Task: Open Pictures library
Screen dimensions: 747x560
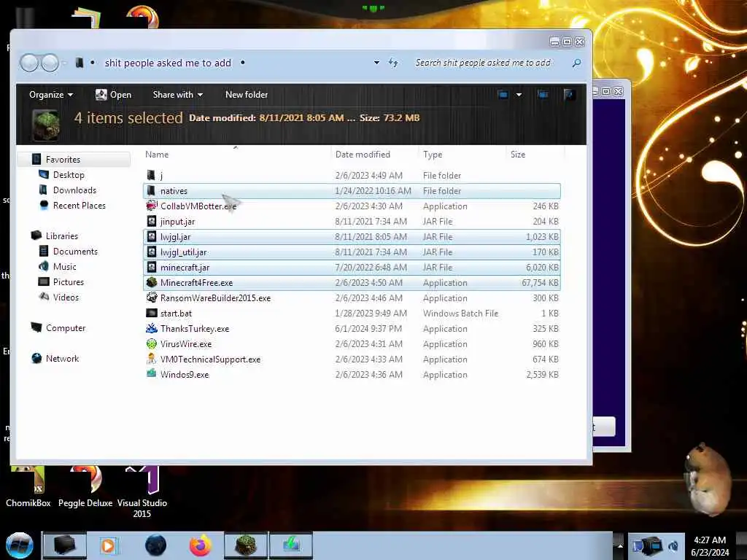Action: pos(69,282)
